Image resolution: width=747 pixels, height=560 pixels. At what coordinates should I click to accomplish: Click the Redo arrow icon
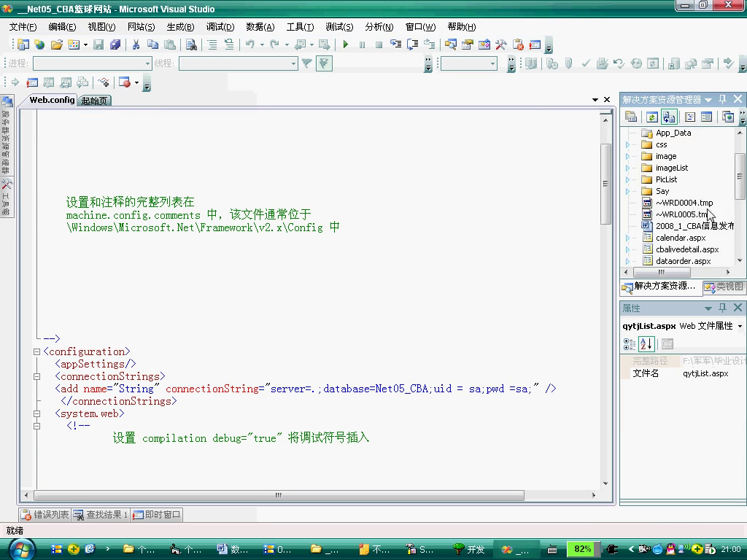tap(275, 44)
